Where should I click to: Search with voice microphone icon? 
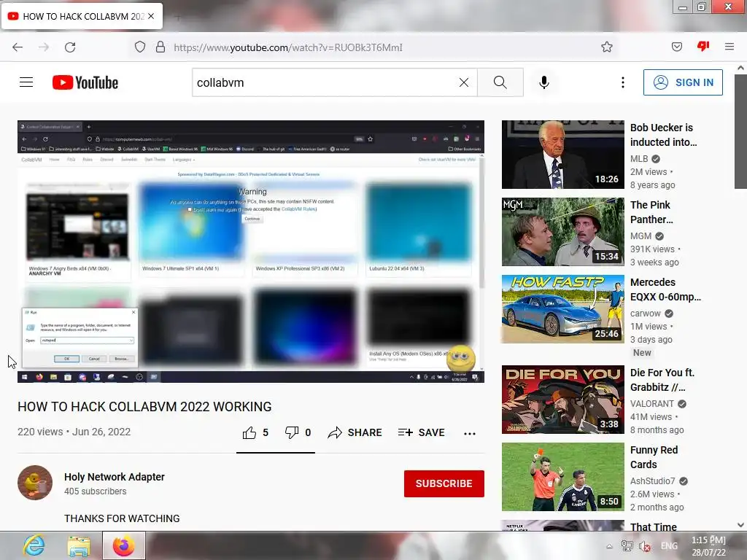point(544,82)
